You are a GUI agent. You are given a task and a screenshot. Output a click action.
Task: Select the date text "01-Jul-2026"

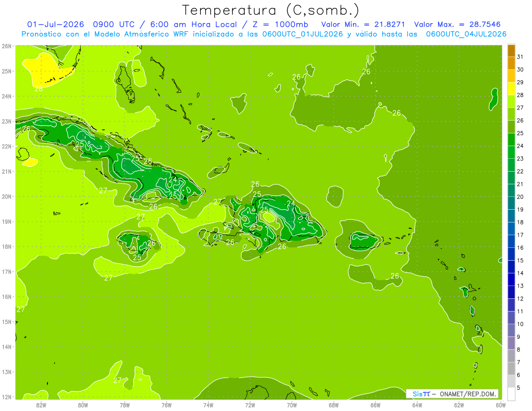(x=55, y=24)
